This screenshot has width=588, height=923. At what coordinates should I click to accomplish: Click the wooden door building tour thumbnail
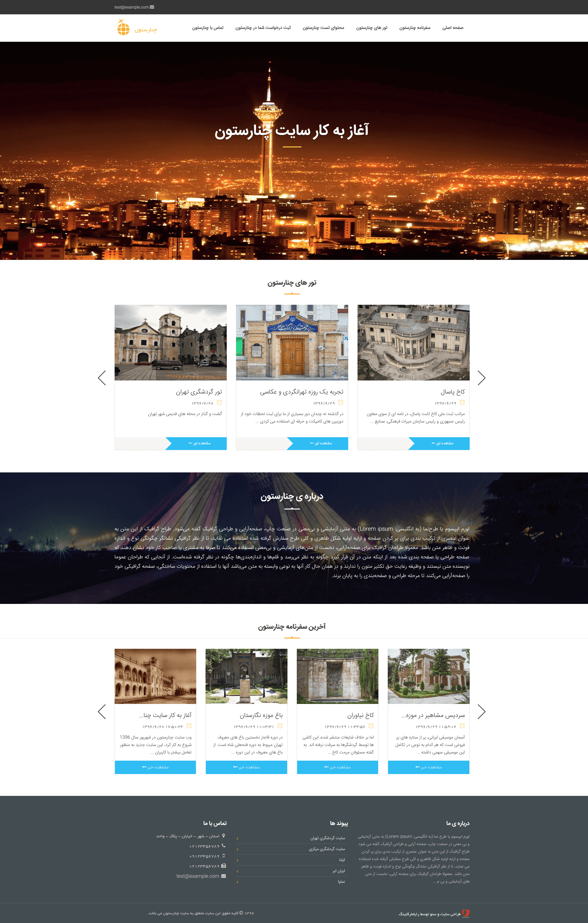(292, 342)
